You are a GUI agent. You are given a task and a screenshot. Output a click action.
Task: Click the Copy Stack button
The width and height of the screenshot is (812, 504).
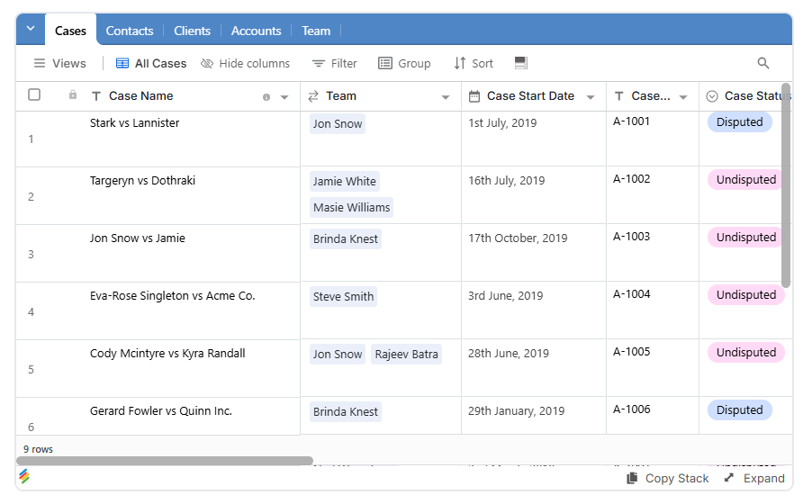pyautogui.click(x=668, y=478)
